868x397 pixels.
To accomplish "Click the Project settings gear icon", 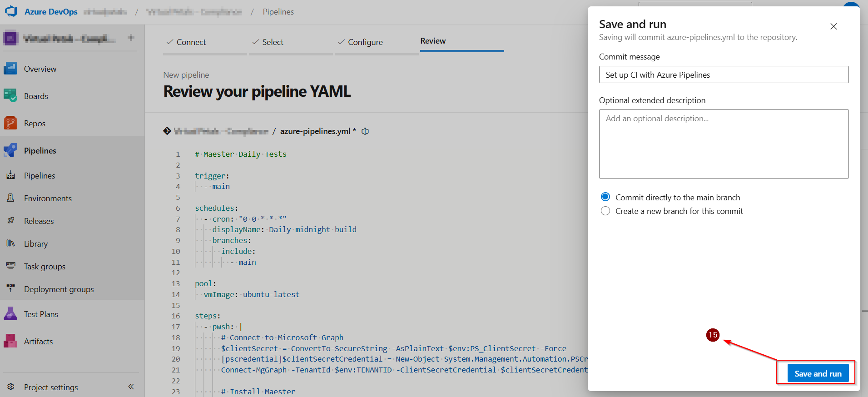I will pos(11,387).
